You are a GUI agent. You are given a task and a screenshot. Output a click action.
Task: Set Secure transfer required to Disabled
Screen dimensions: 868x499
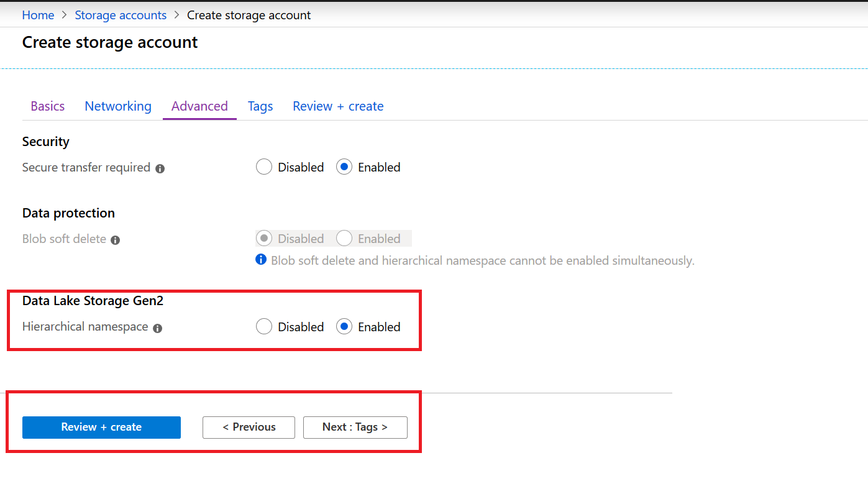(264, 167)
